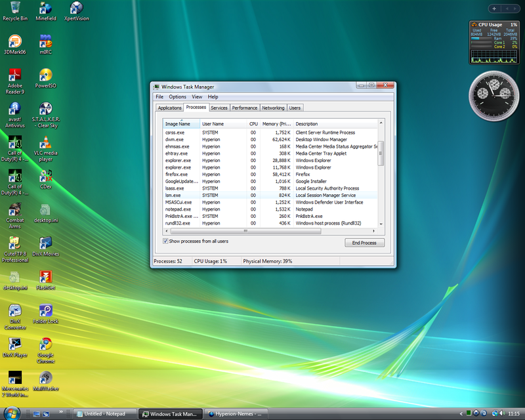Select the S.T.A.L.K.E.R. Clear Sky shortcut

(46, 115)
